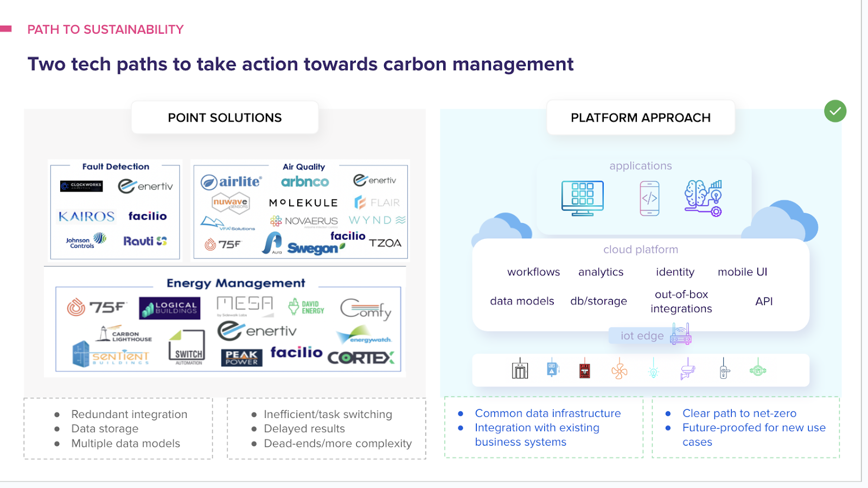Click the Johnson Controls logo

tap(86, 240)
